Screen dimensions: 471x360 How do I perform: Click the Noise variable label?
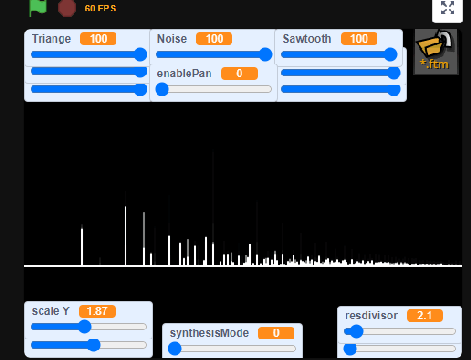coord(172,39)
